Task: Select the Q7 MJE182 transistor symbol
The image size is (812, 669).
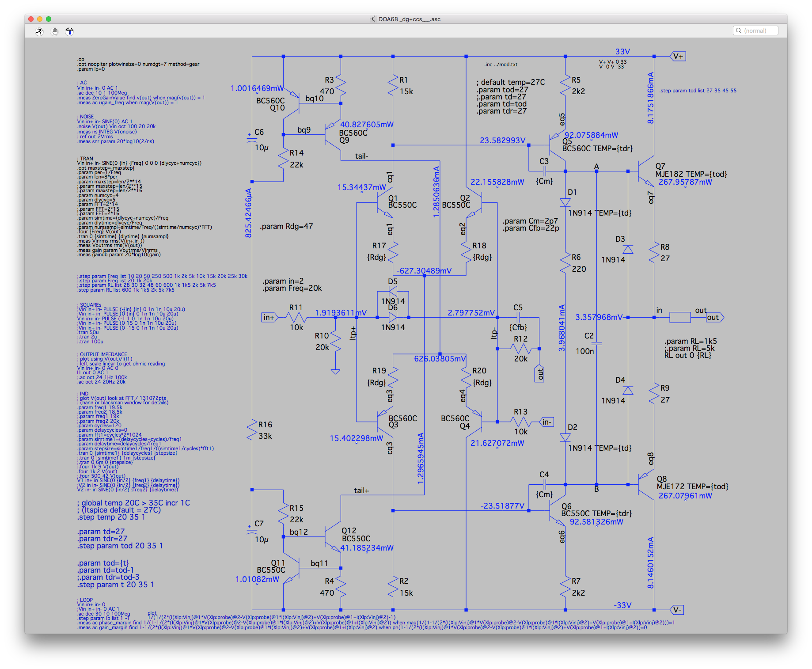Action: (x=646, y=171)
